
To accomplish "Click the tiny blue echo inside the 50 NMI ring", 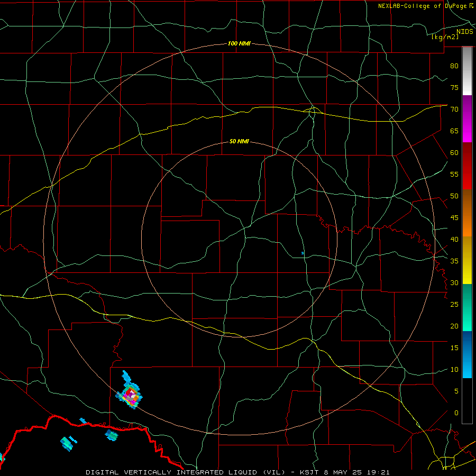I will click(x=303, y=253).
